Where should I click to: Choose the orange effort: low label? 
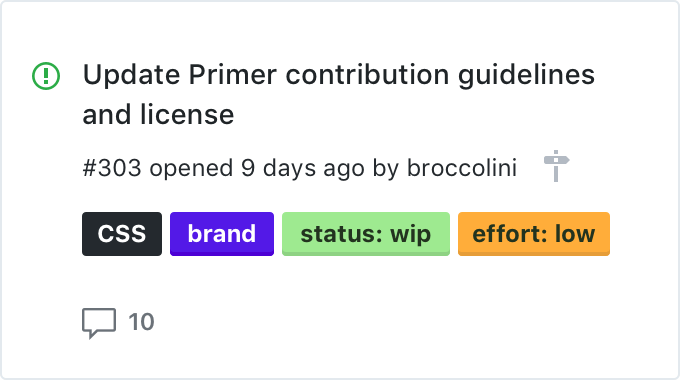(534, 234)
